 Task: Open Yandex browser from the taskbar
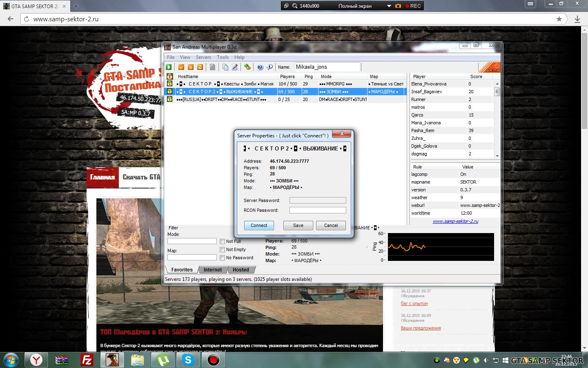pos(36,360)
